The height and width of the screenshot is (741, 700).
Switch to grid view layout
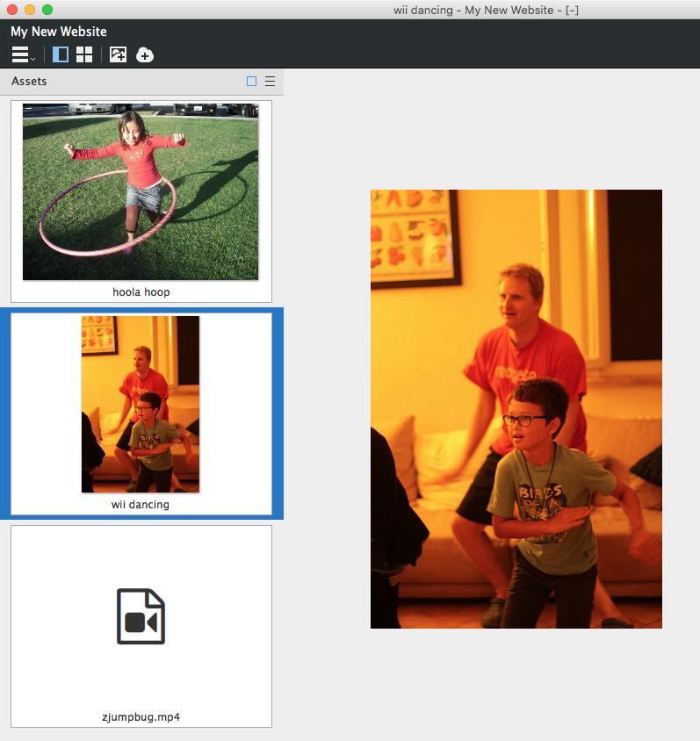click(x=84, y=55)
